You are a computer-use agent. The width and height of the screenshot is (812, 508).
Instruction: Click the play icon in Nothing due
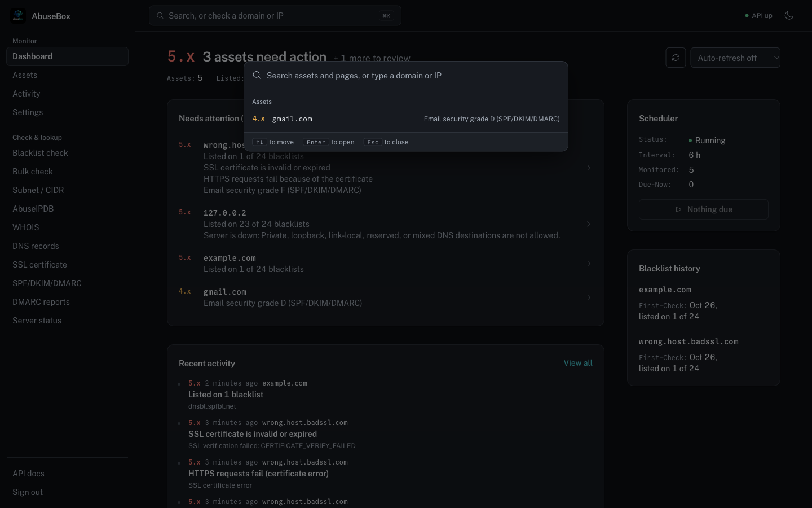coord(678,209)
